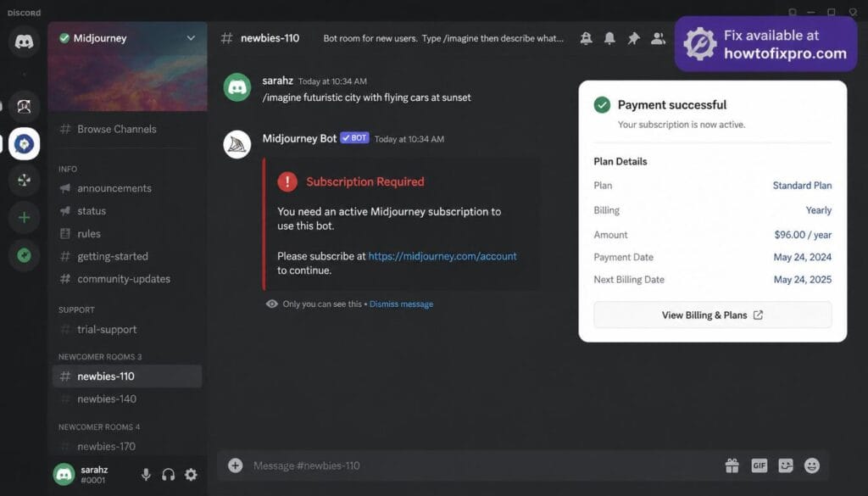Click sarahz avatar on the message
Image resolution: width=868 pixels, height=496 pixels.
237,87
